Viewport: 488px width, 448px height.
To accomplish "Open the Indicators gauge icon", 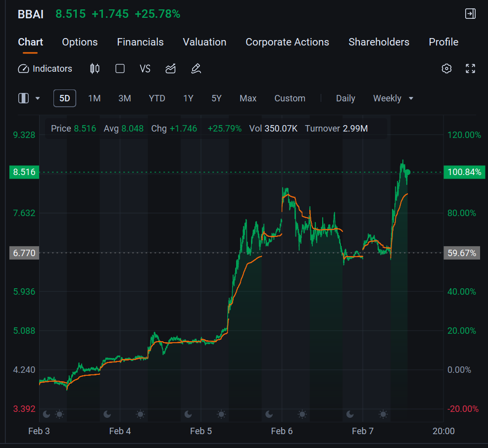I will coord(23,69).
